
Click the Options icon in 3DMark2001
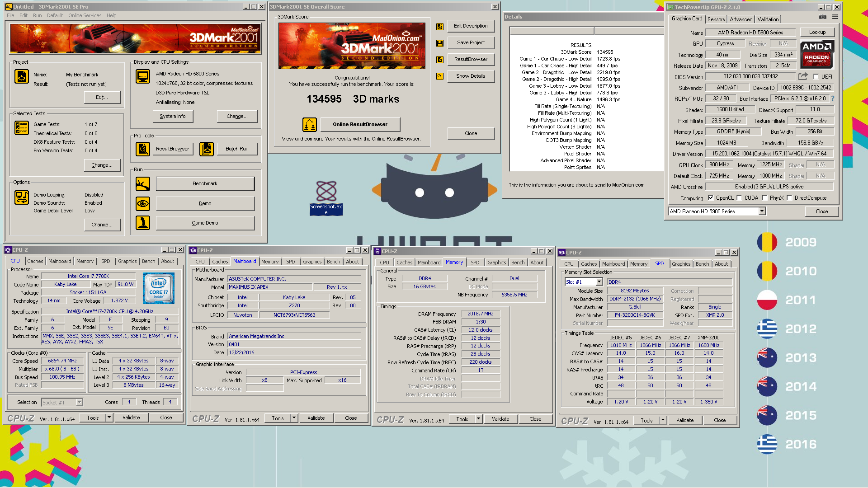[22, 197]
